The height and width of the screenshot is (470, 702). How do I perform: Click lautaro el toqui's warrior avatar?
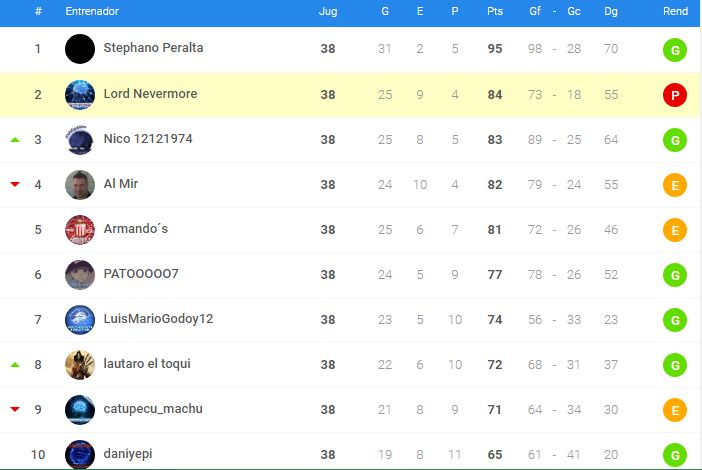pos(80,365)
